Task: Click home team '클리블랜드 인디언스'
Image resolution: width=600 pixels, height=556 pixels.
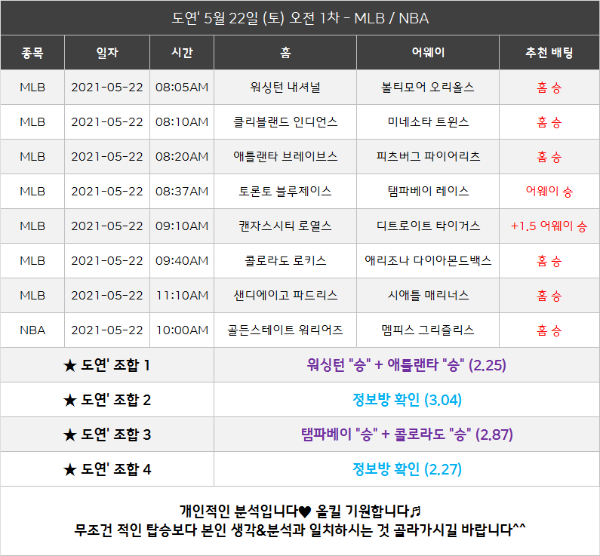Action: pos(285,122)
